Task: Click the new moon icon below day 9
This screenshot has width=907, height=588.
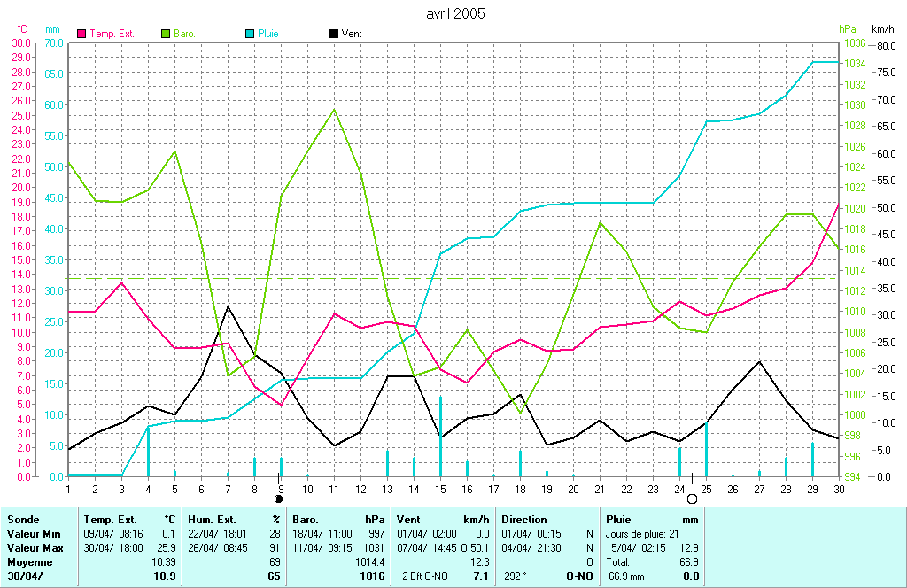Action: tap(280, 499)
